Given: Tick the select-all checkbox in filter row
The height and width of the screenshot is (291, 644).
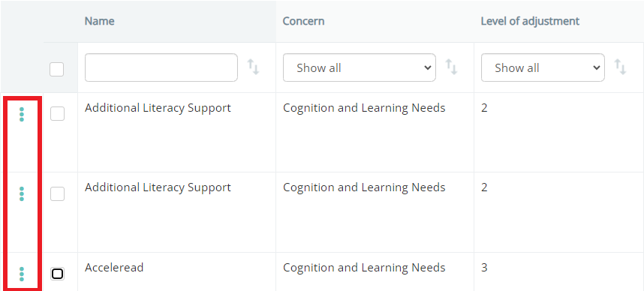Looking at the screenshot, I should tap(57, 69).
